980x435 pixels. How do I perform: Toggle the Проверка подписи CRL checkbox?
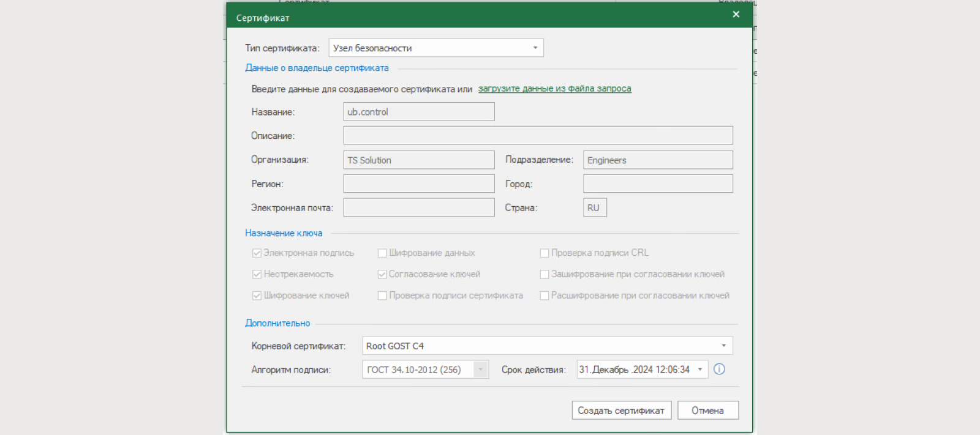point(544,253)
